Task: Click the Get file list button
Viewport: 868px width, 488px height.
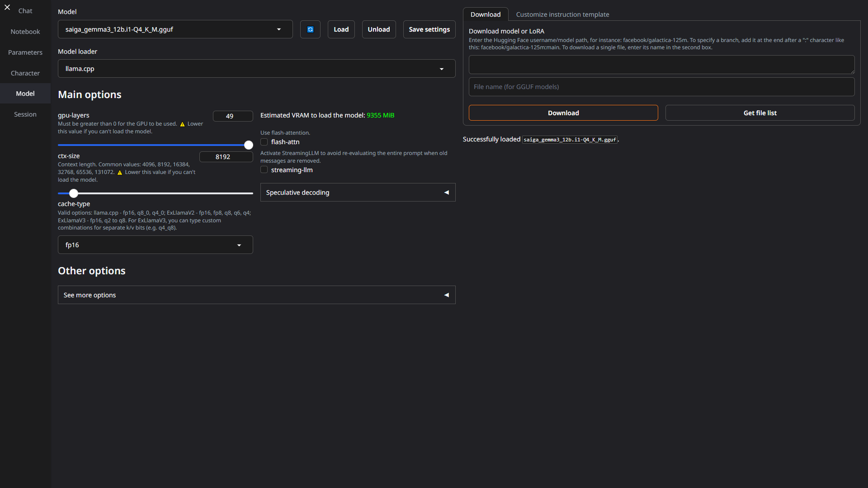Action: (759, 113)
